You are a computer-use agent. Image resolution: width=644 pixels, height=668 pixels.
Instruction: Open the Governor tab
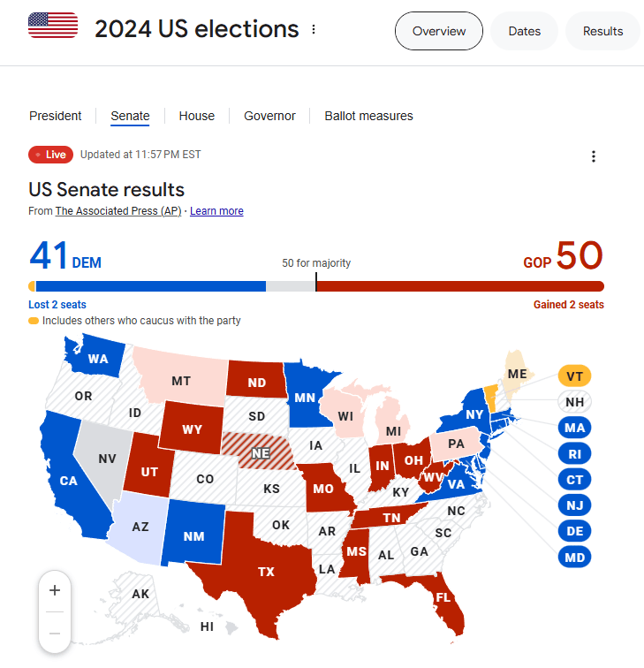[269, 116]
